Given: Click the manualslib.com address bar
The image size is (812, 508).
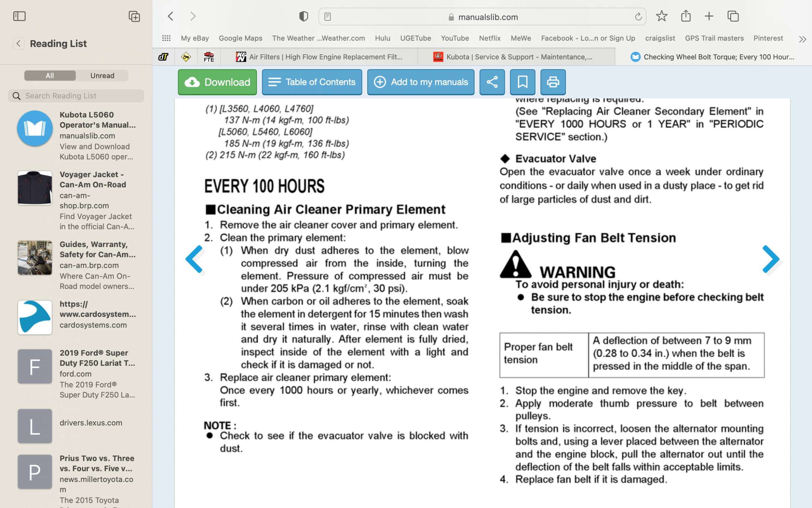Looking at the screenshot, I should coord(482,17).
